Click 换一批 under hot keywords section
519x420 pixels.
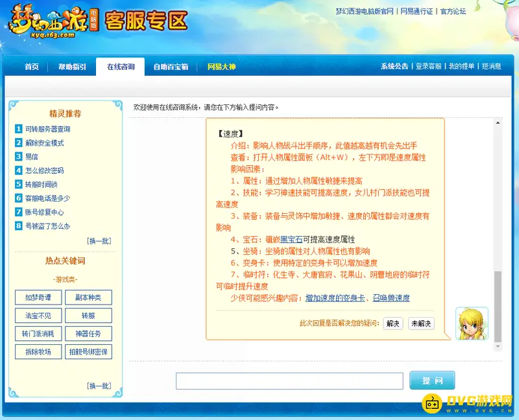(x=99, y=386)
